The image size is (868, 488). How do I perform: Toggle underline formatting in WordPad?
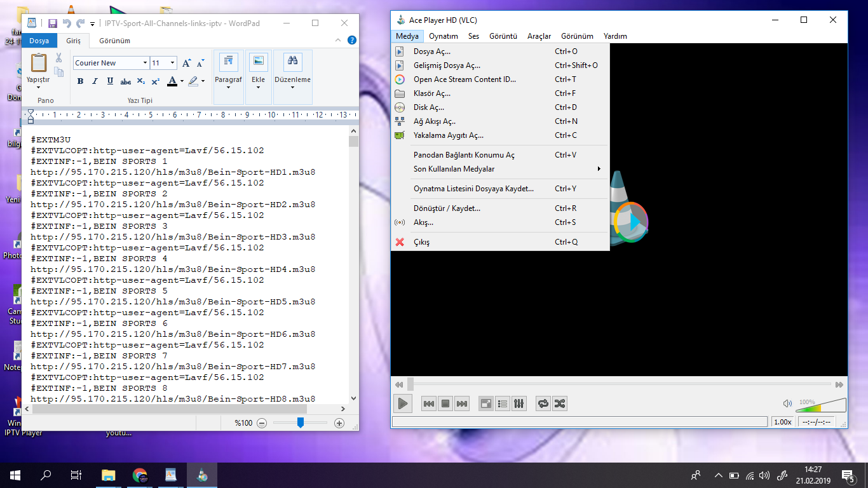(110, 81)
